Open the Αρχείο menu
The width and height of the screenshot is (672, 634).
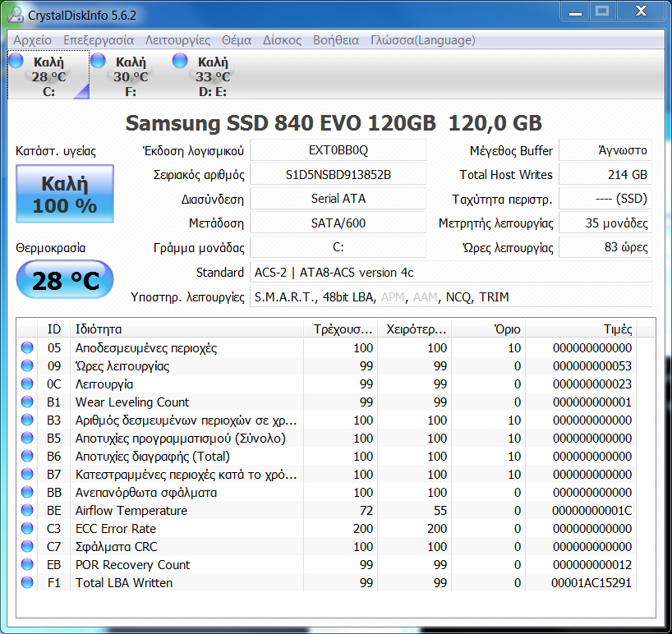point(32,40)
